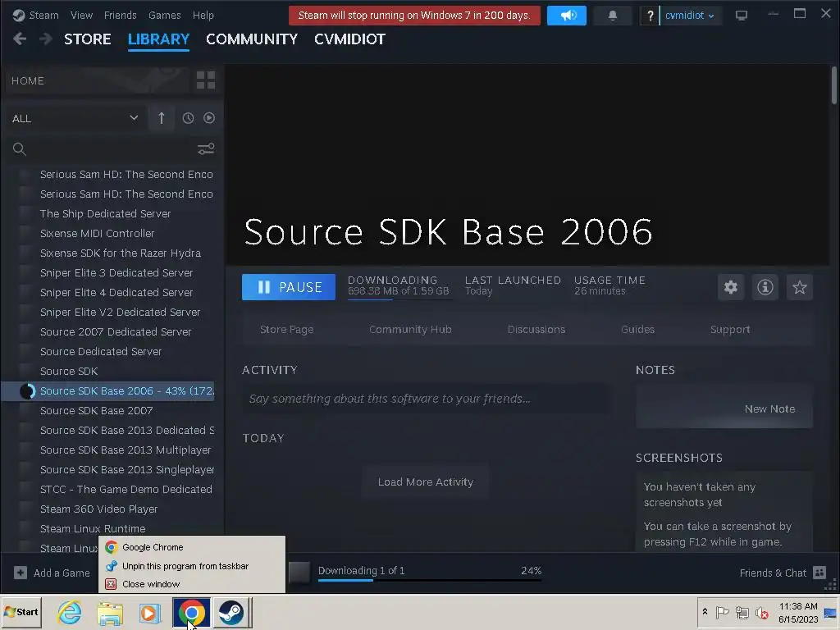Click the library search magnifier icon
The image size is (840, 630).
(x=20, y=149)
